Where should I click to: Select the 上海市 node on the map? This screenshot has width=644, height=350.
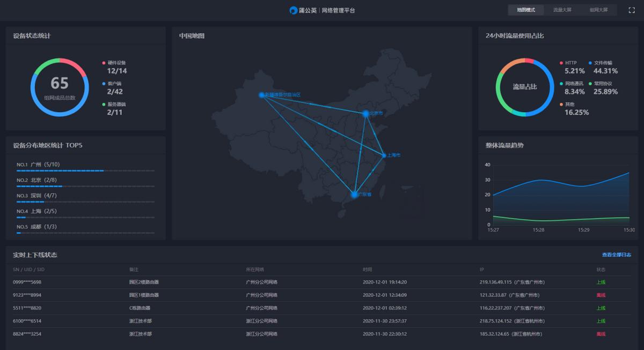coord(384,155)
